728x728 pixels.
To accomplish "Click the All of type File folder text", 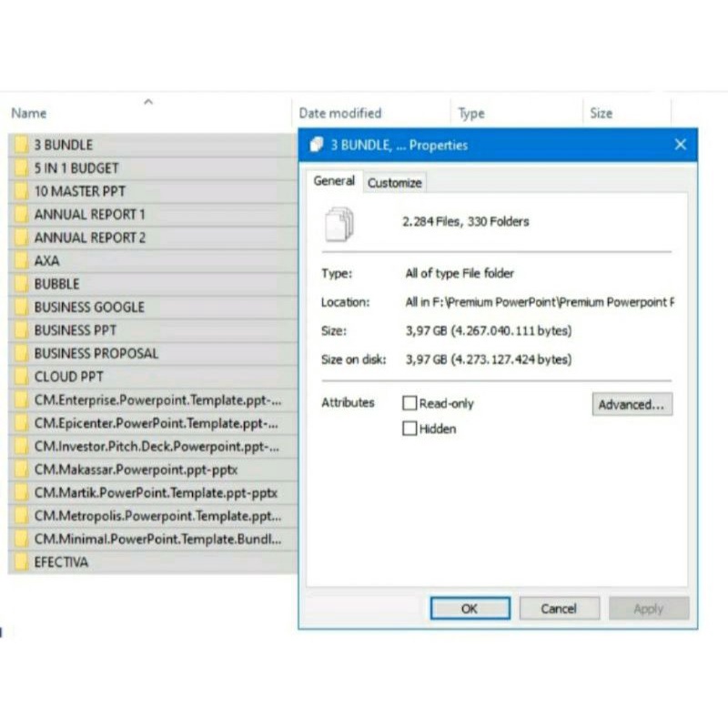I will (460, 274).
